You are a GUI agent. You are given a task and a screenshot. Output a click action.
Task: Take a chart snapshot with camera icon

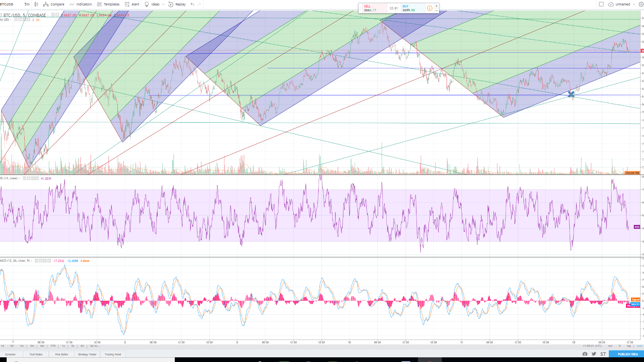pos(585,354)
